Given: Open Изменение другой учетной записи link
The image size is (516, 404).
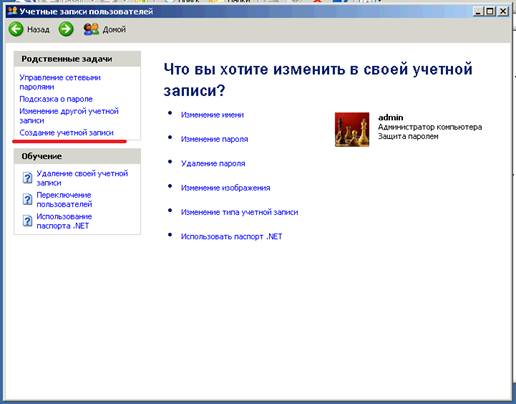Looking at the screenshot, I should (69, 116).
